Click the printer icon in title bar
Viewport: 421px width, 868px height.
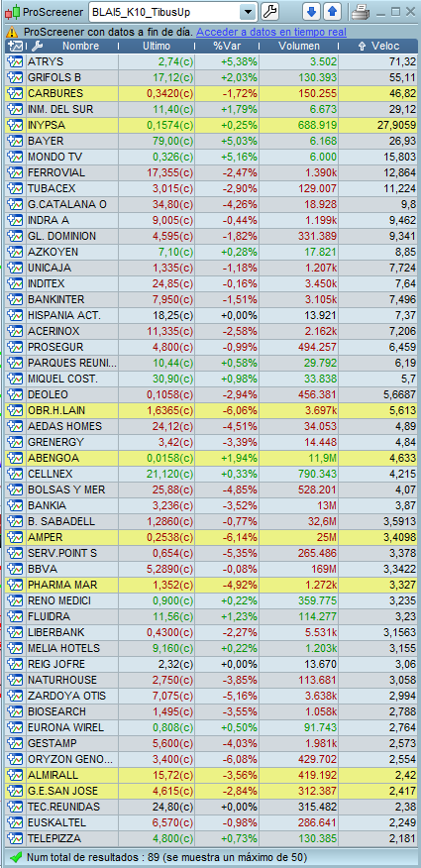tap(362, 11)
